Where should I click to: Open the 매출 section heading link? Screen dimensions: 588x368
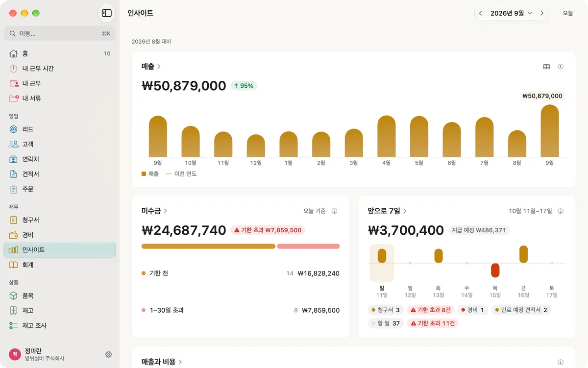151,66
